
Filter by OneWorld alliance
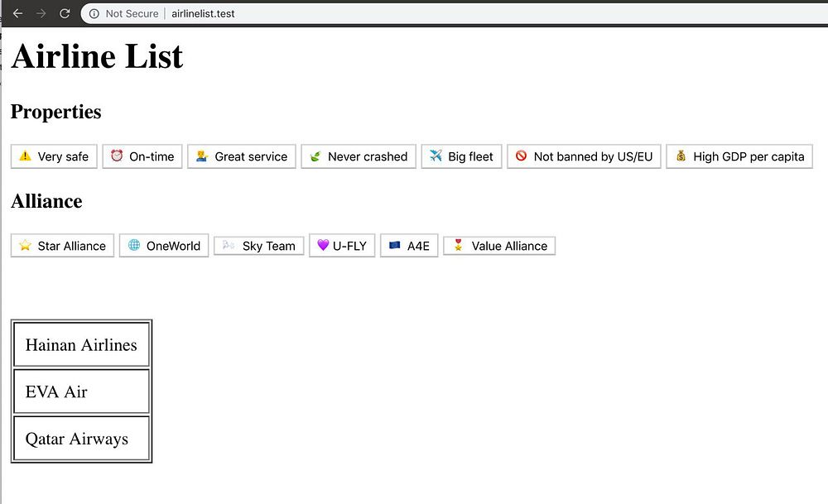164,246
